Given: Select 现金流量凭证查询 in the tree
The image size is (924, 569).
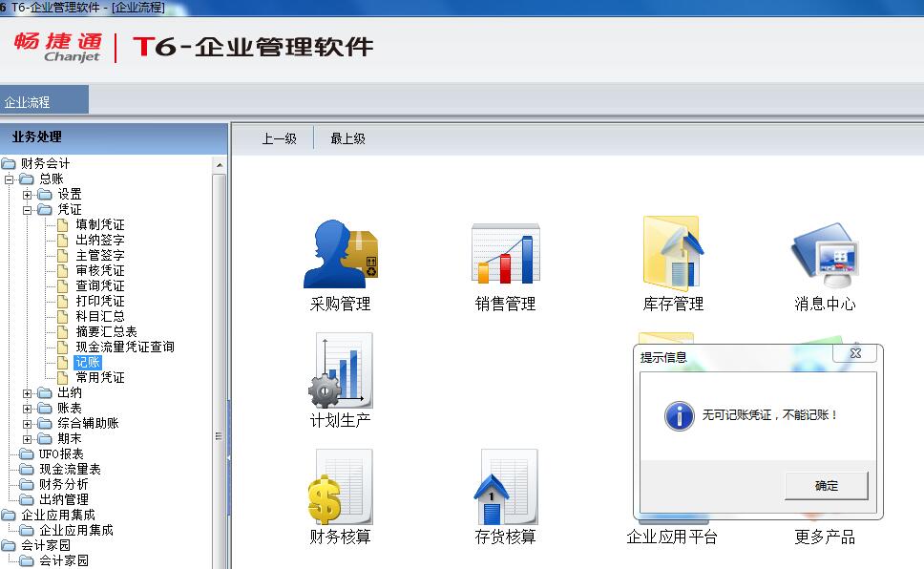Looking at the screenshot, I should click(x=125, y=347).
